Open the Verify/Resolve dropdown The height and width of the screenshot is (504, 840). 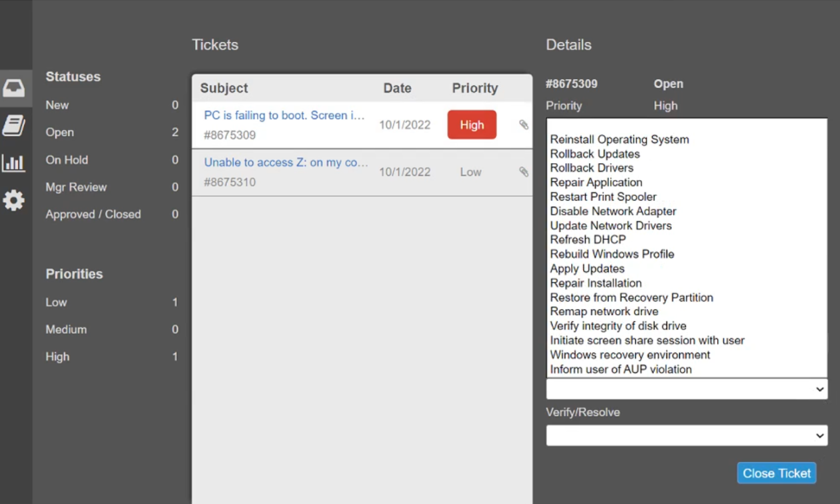[687, 435]
